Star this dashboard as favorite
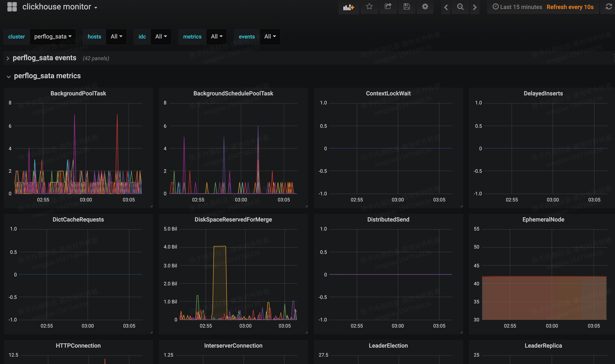This screenshot has height=364, width=615. (369, 7)
